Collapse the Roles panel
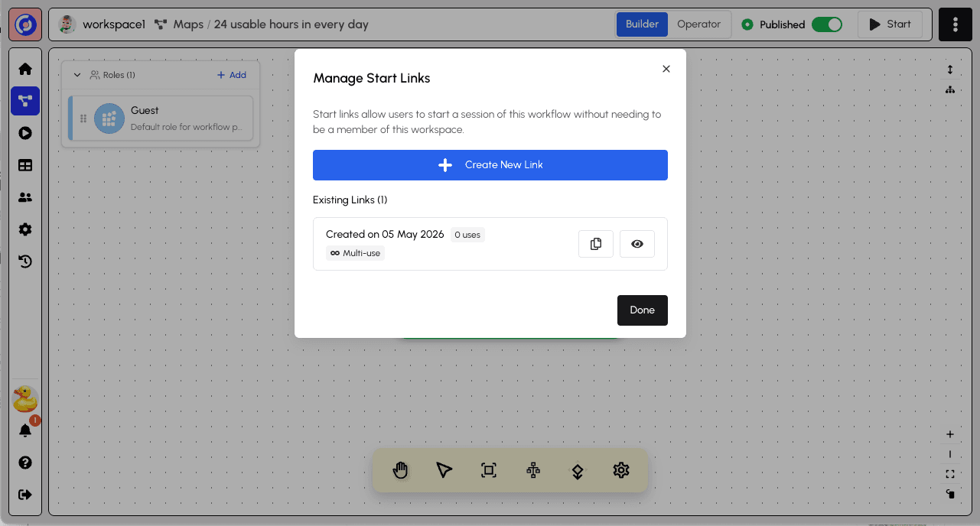The height and width of the screenshot is (526, 980). pyautogui.click(x=77, y=75)
